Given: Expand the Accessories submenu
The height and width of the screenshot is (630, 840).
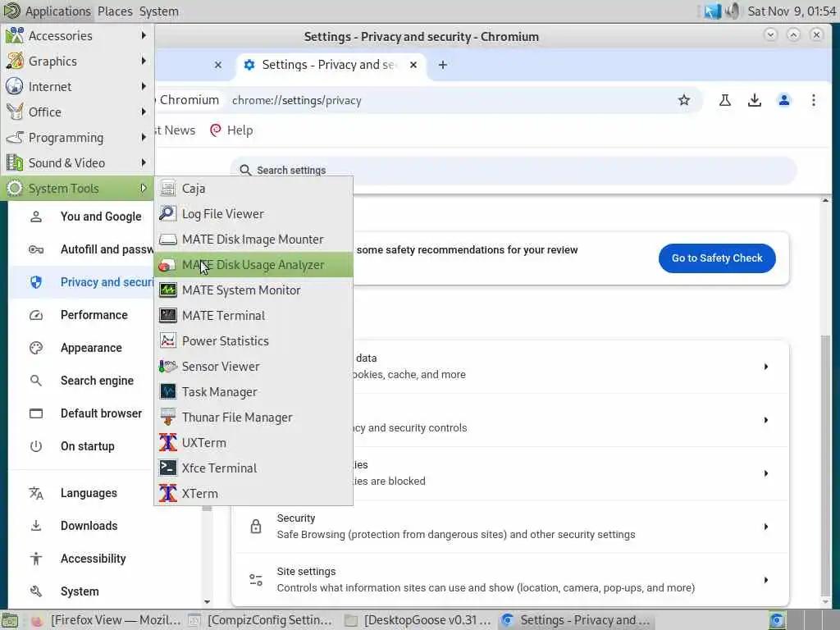Looking at the screenshot, I should [x=77, y=36].
